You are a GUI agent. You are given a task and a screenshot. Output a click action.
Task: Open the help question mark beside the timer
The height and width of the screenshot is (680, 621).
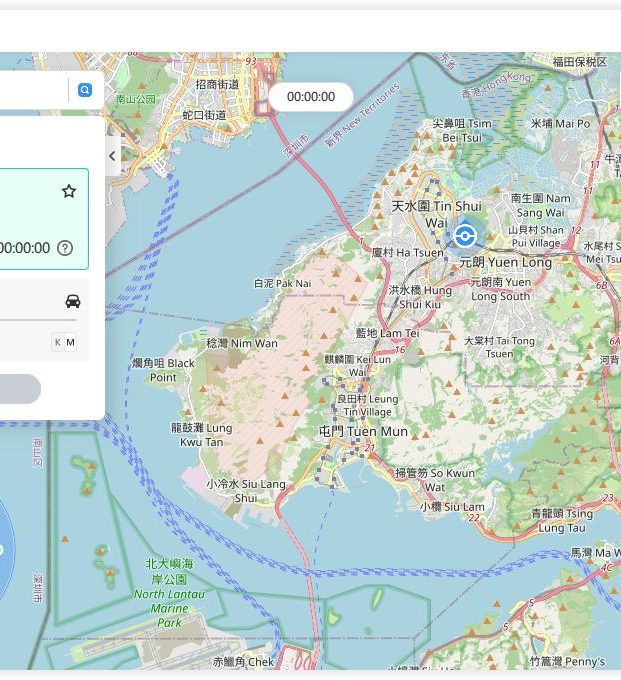point(65,248)
